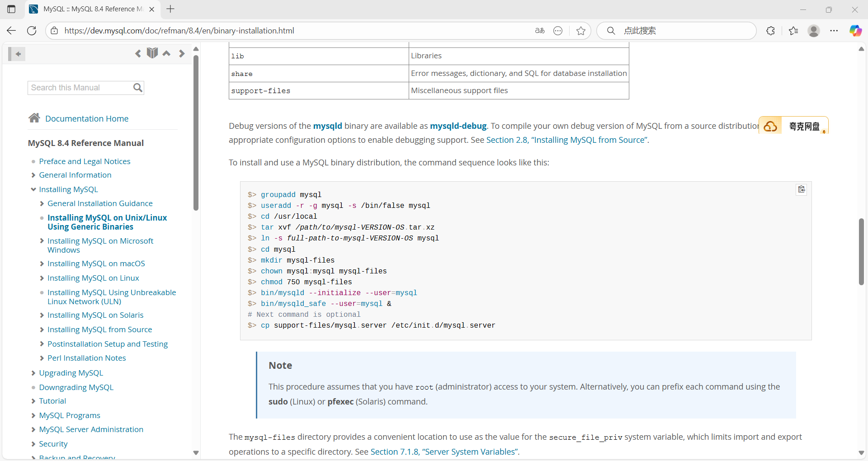
Task: Expand Installing MySQL on Solaris node
Action: [42, 315]
